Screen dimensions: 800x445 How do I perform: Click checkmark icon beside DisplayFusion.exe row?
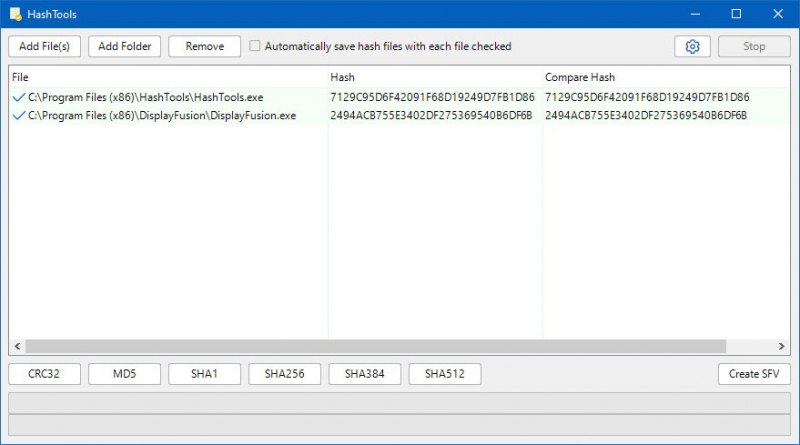[18, 115]
